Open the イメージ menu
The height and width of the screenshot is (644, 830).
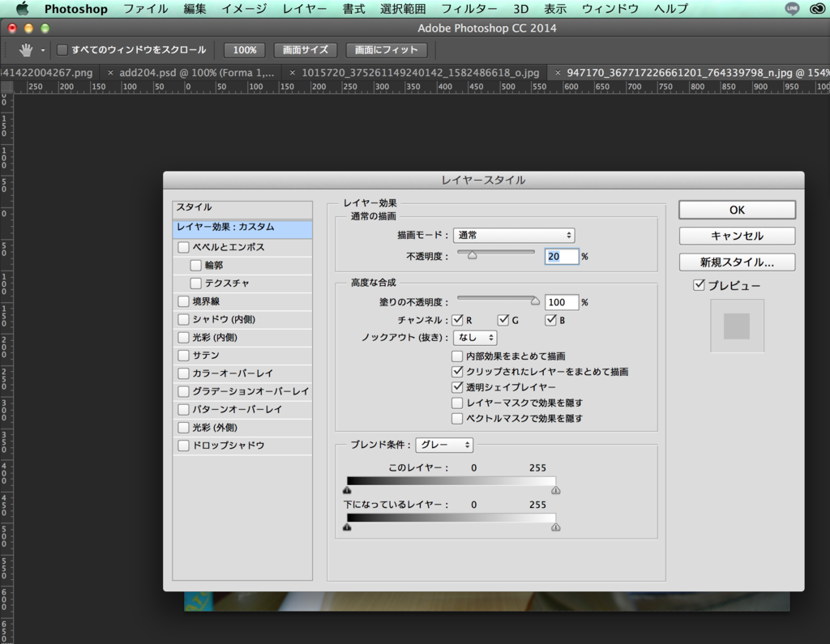pos(243,8)
